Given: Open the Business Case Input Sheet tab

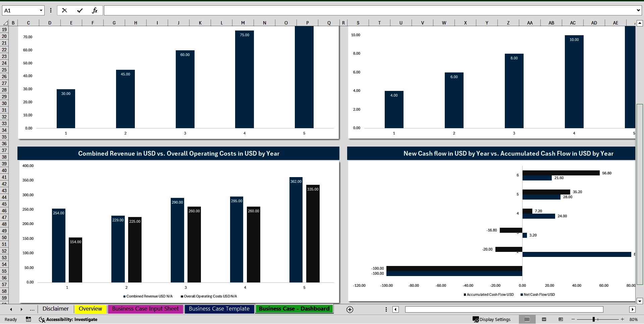Looking at the screenshot, I should point(145,309).
